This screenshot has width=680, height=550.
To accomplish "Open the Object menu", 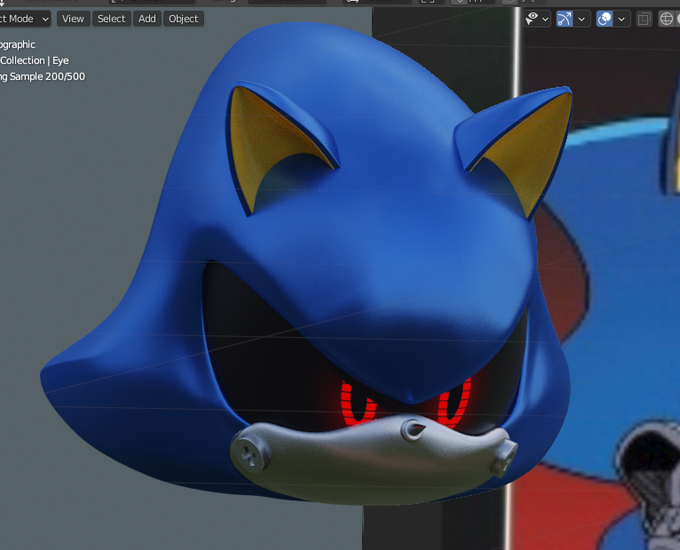I will pyautogui.click(x=183, y=19).
